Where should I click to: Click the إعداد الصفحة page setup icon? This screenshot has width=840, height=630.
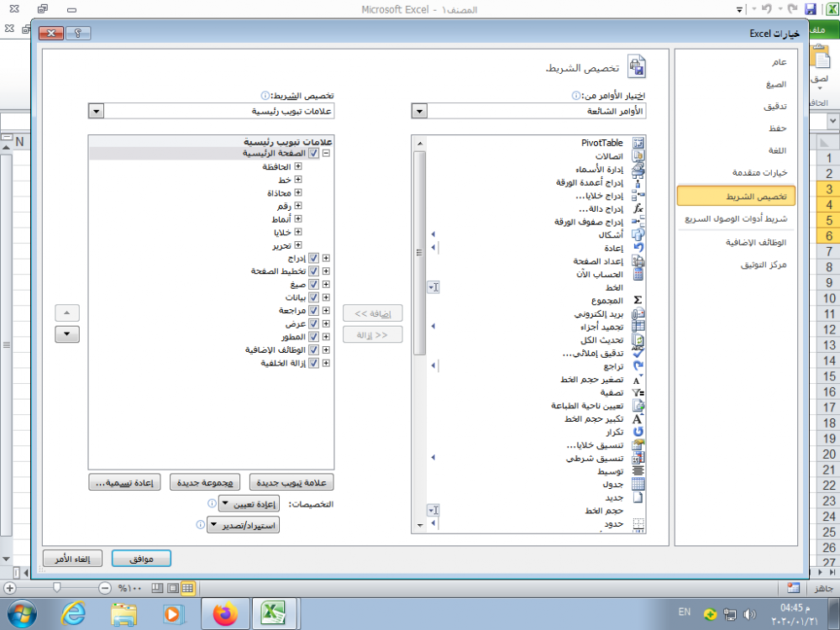638,261
